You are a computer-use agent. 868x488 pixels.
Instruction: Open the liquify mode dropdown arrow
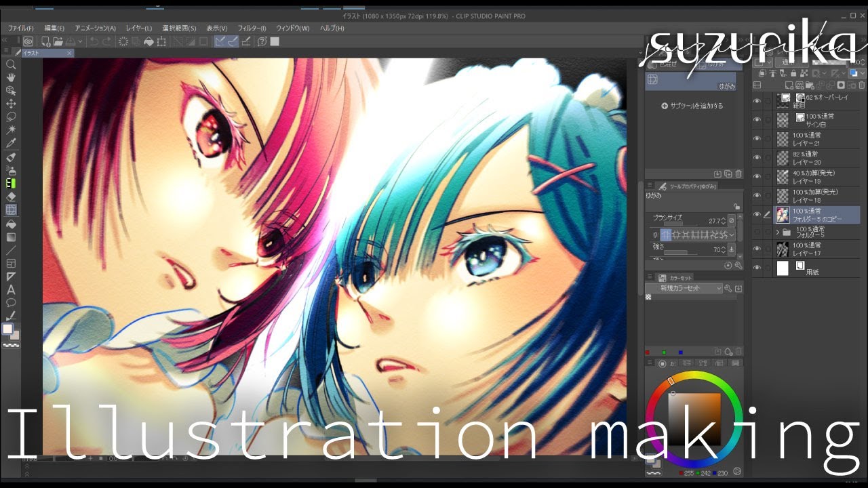click(x=732, y=235)
